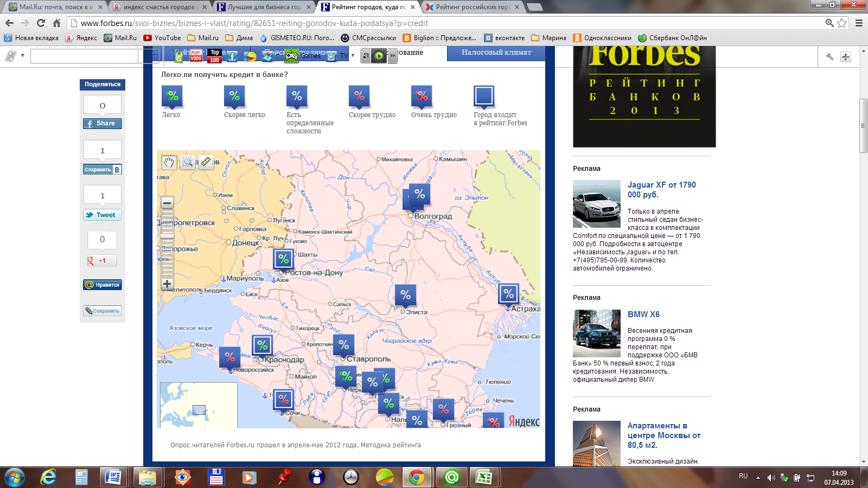Click VKontakte "Сохранить" button
Screen dimensions: 868x488
(102, 170)
